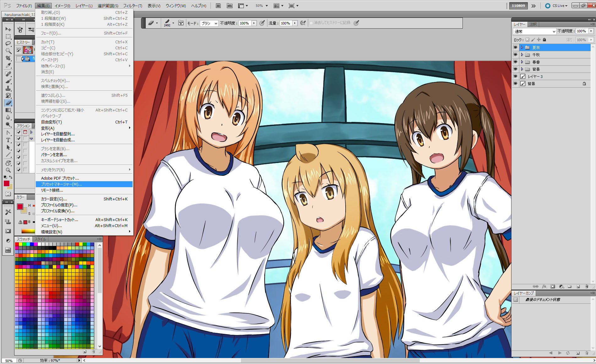This screenshot has height=364, width=596.
Task: Open the 通常 blend mode dropdown
Action: [535, 31]
